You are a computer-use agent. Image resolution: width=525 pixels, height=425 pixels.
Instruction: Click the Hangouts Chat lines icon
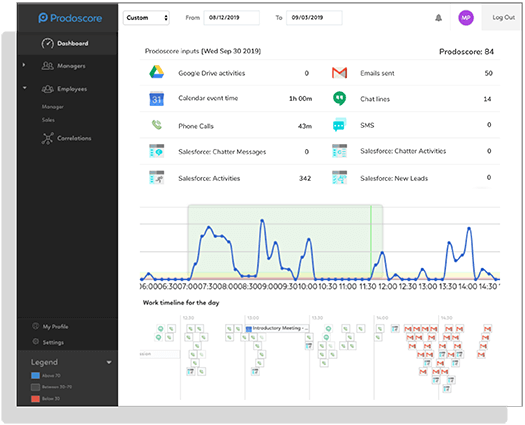pyautogui.click(x=340, y=98)
